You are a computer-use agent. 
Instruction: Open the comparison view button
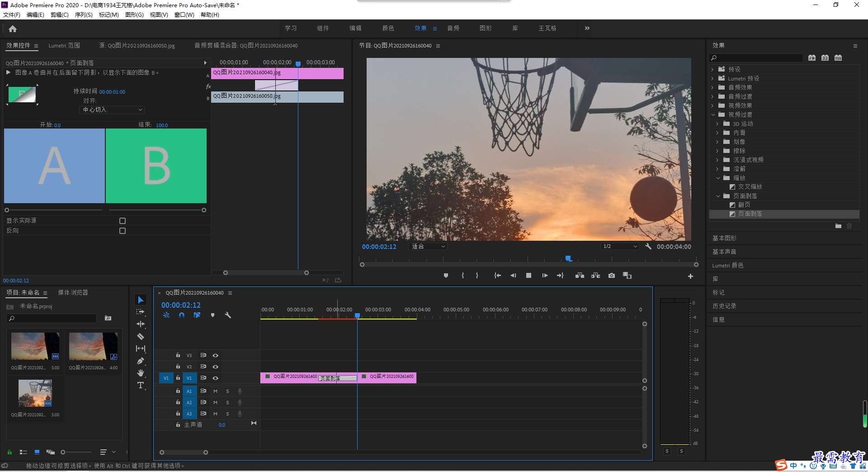627,276
